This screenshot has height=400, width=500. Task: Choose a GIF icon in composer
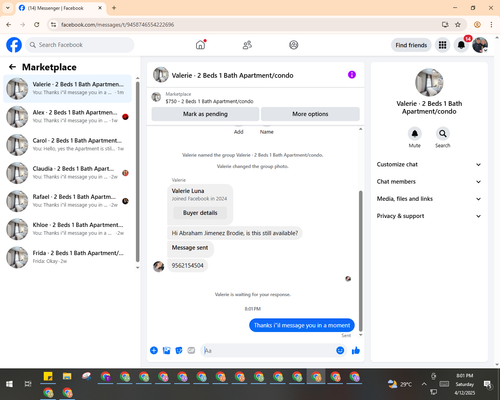point(191,350)
